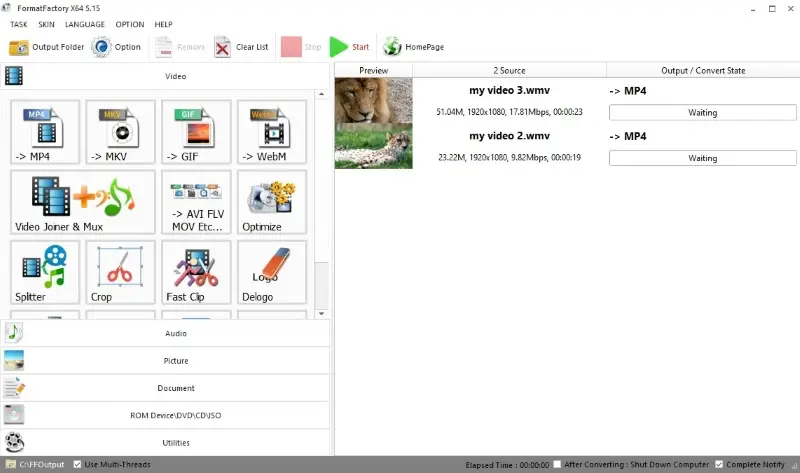Click the Stop toolbar button
800x473 pixels.
pyautogui.click(x=301, y=47)
